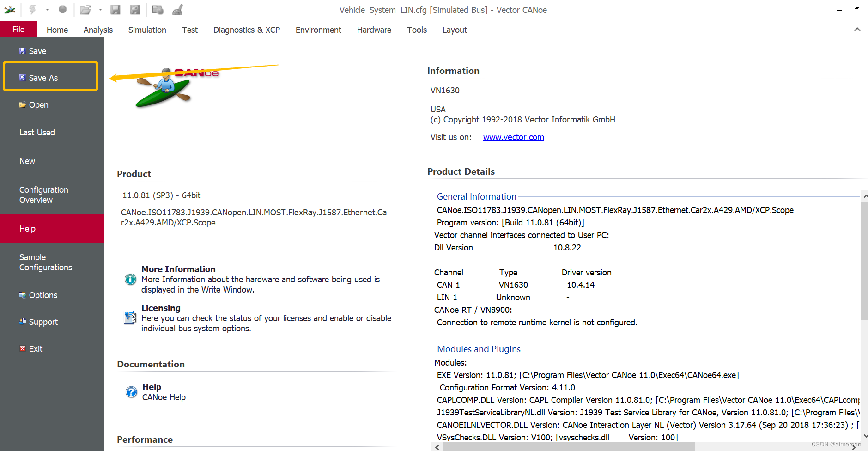Click the Licensing checklist icon
This screenshot has width=868, height=451.
tap(130, 317)
